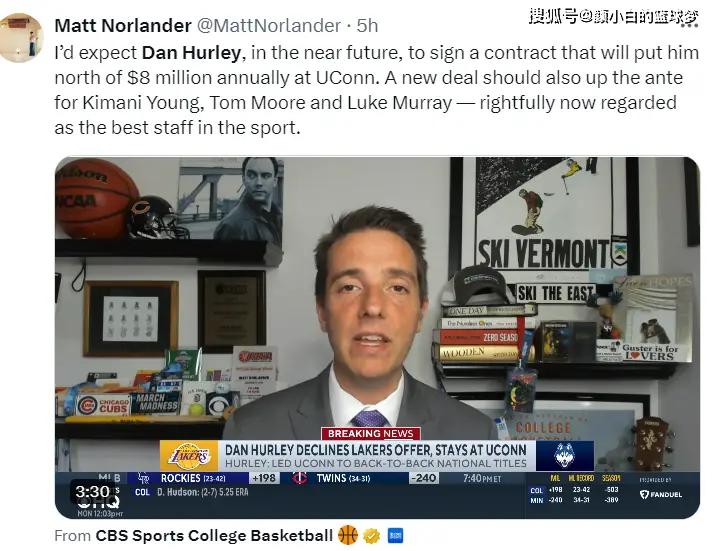This screenshot has width=713, height=551.
Task: Click the Sohu watermark text
Action: coord(614,16)
